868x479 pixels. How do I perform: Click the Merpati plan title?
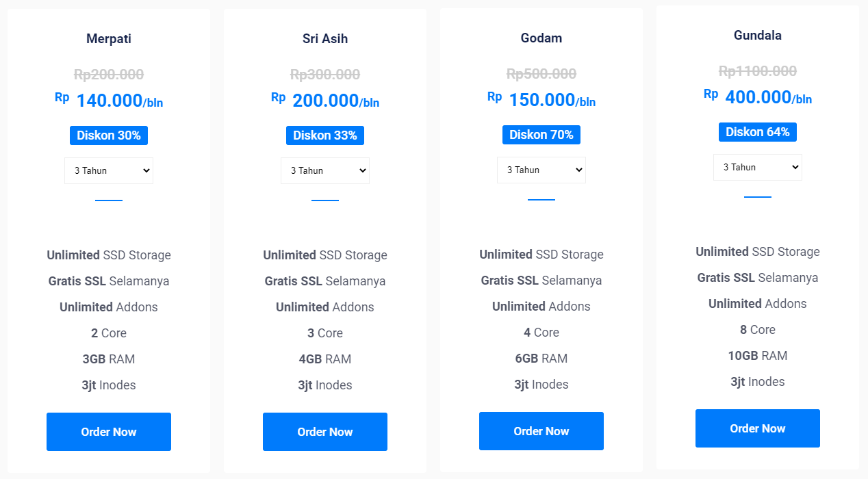click(x=109, y=39)
